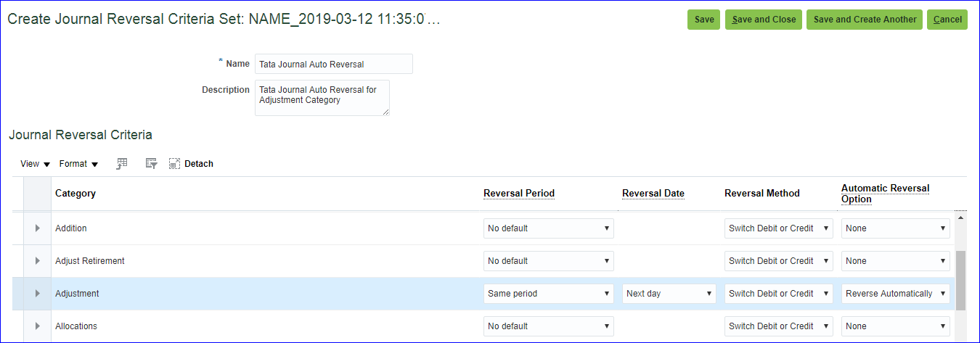Image resolution: width=980 pixels, height=343 pixels.
Task: Click the Query By Example filter icon
Action: click(151, 164)
